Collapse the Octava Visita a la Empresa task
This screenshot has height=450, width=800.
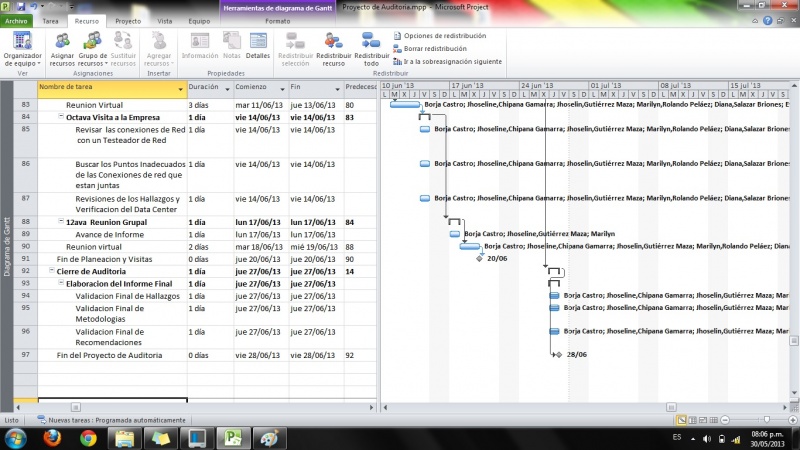(61, 118)
